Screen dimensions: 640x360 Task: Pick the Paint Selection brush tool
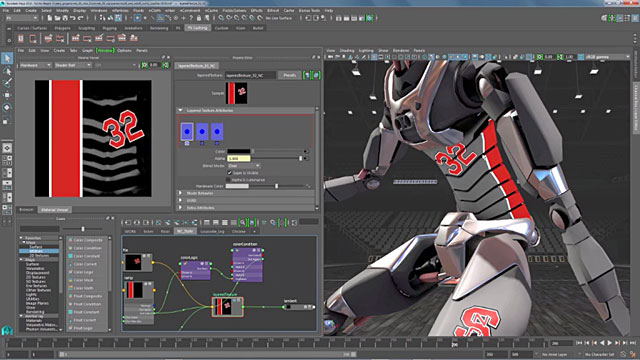(7, 83)
